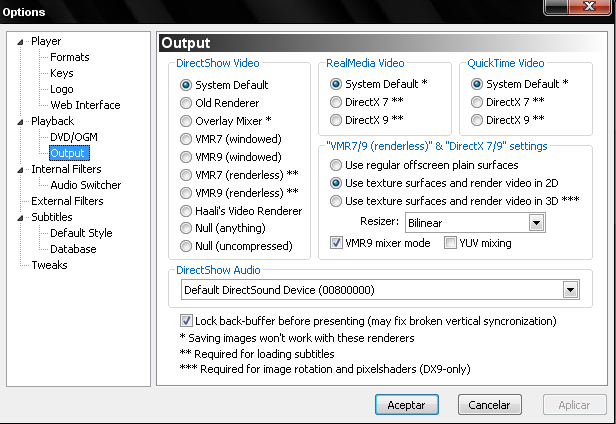Toggle Lock back-buffer before presenting

187,321
